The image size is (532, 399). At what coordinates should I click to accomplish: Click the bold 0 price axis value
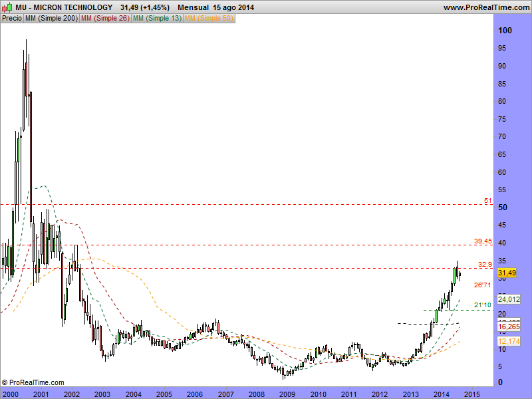click(501, 382)
